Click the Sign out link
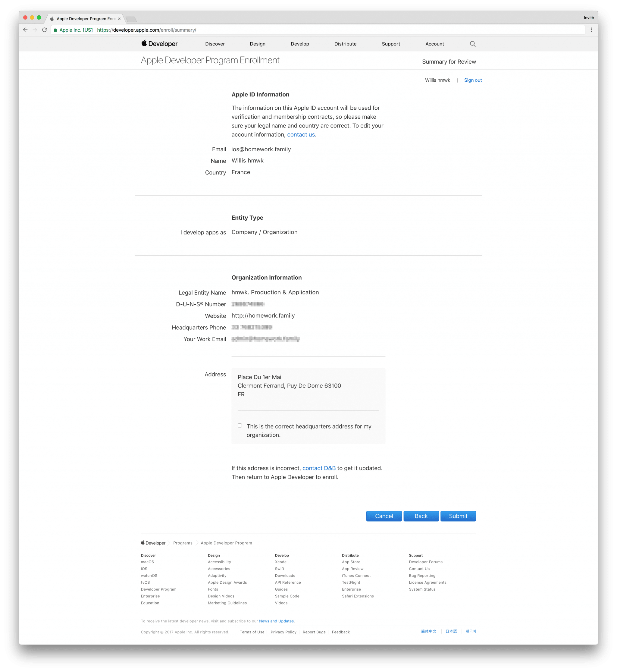 [473, 80]
